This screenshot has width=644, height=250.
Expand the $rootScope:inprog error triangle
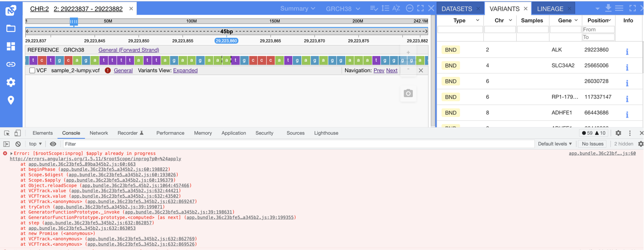click(x=11, y=154)
